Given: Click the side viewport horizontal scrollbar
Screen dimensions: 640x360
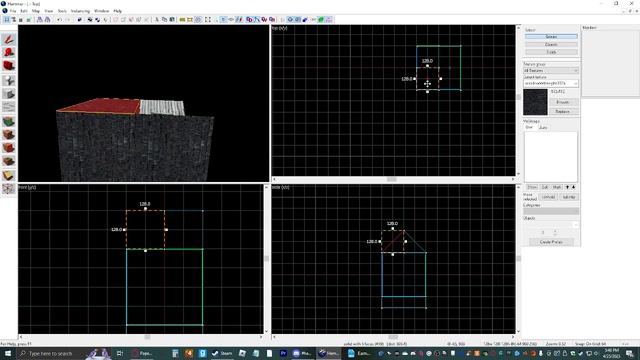Looking at the screenshot, I should point(393,337).
